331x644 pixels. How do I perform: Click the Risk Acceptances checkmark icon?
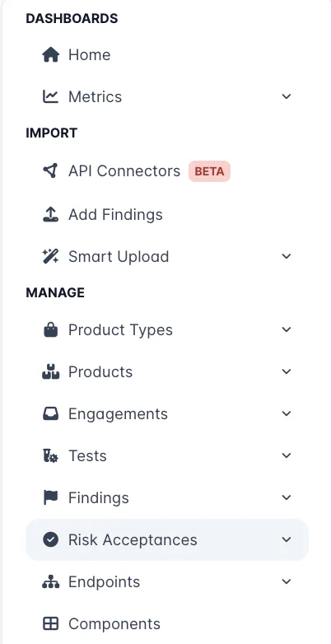(x=50, y=539)
